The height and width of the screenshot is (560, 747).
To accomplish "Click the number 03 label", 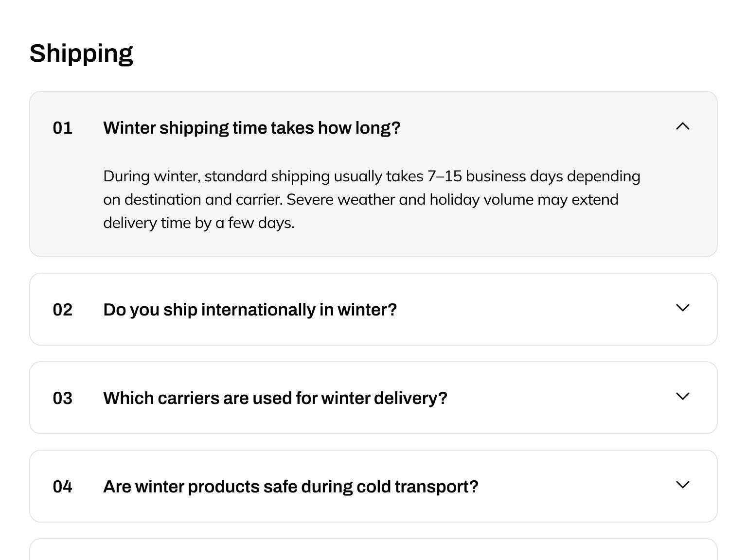I will (x=62, y=399).
